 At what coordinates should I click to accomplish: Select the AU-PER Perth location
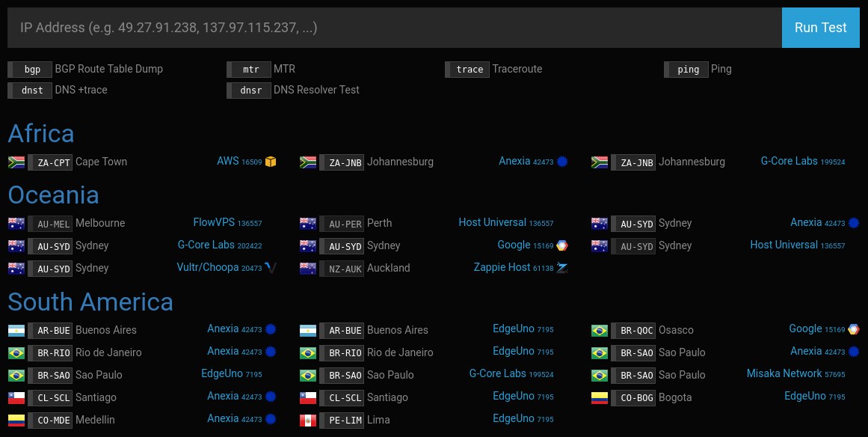point(342,224)
